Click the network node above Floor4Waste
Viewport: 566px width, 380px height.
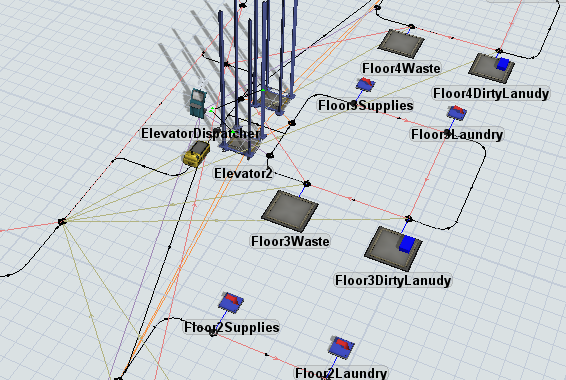pos(411,26)
